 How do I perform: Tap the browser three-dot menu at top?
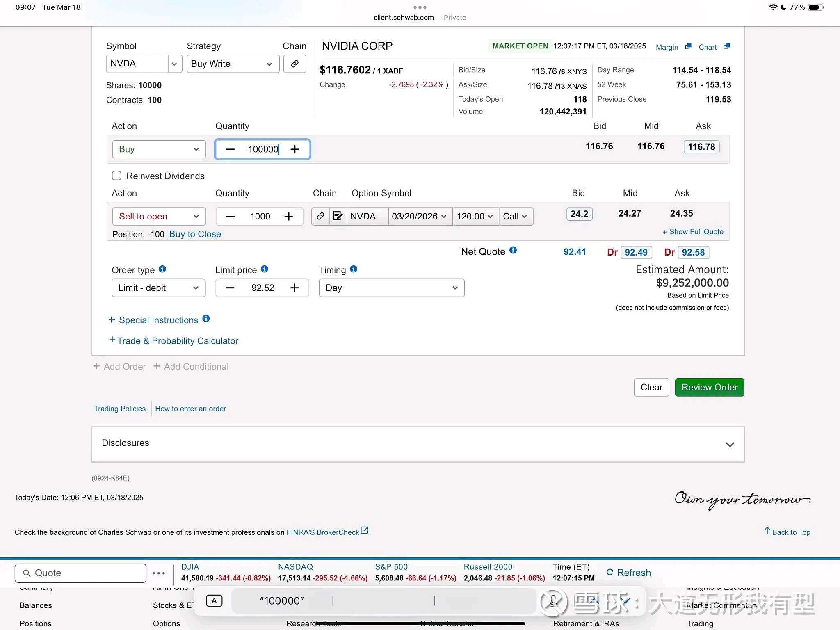420,7
